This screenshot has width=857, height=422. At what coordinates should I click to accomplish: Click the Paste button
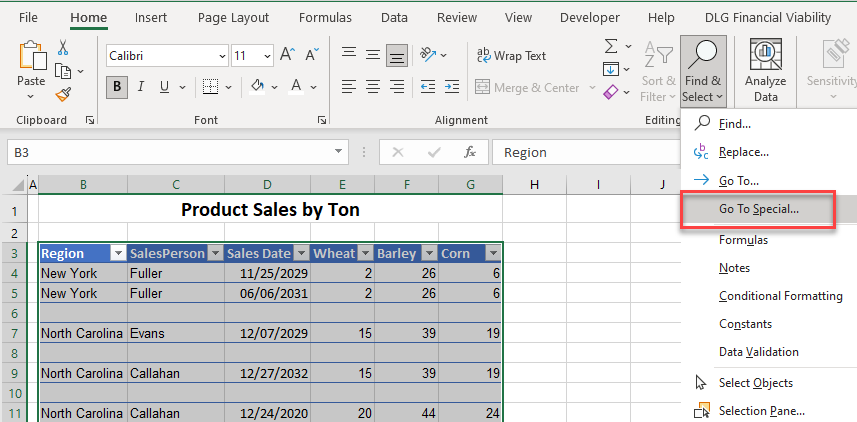point(31,68)
